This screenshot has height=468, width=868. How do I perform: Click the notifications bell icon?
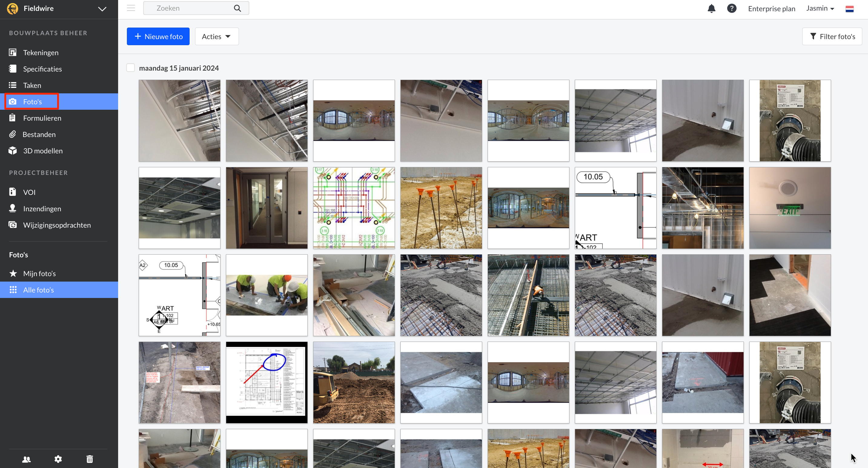click(711, 8)
